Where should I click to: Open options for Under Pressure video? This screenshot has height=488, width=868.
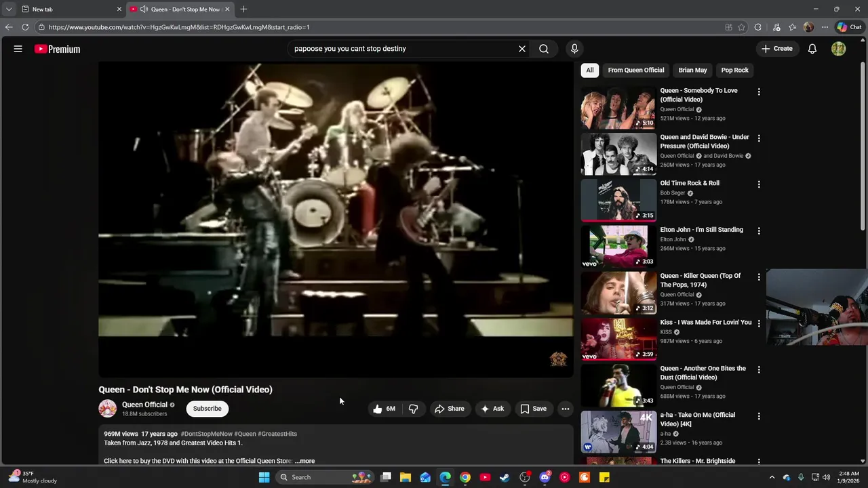click(759, 138)
